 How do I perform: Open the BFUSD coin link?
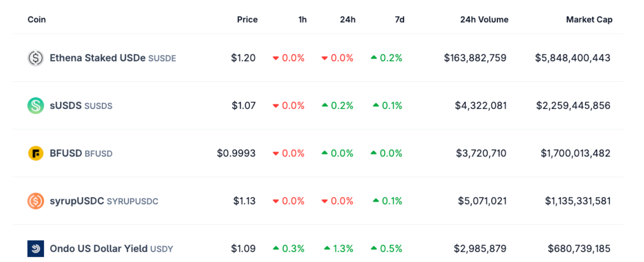coord(66,153)
